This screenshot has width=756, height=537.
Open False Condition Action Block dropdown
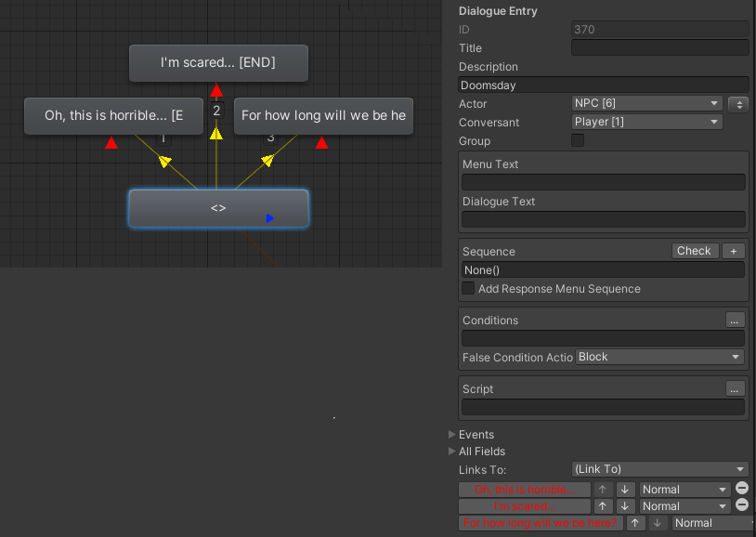coord(659,357)
